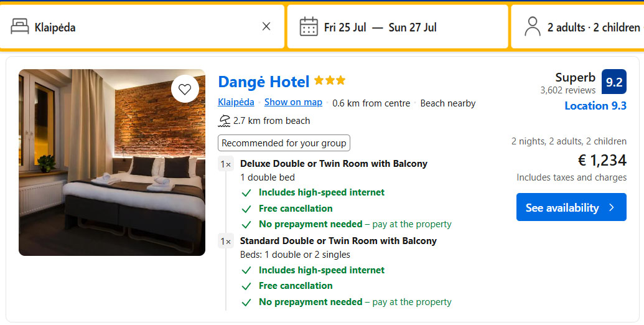This screenshot has width=644, height=325.
Task: Open the check-out date Sun 27 Jul
Action: click(x=413, y=27)
